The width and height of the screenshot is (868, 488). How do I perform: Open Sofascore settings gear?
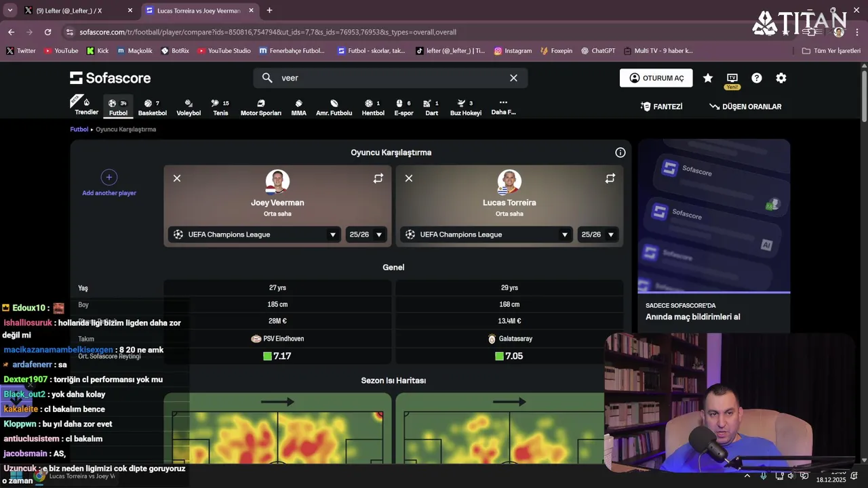pyautogui.click(x=781, y=78)
